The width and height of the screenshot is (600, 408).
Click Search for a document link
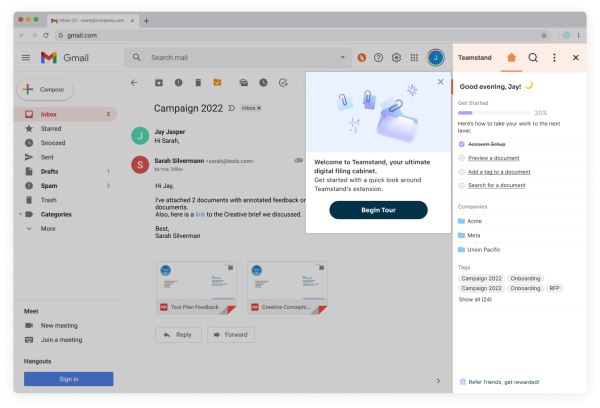tap(497, 185)
